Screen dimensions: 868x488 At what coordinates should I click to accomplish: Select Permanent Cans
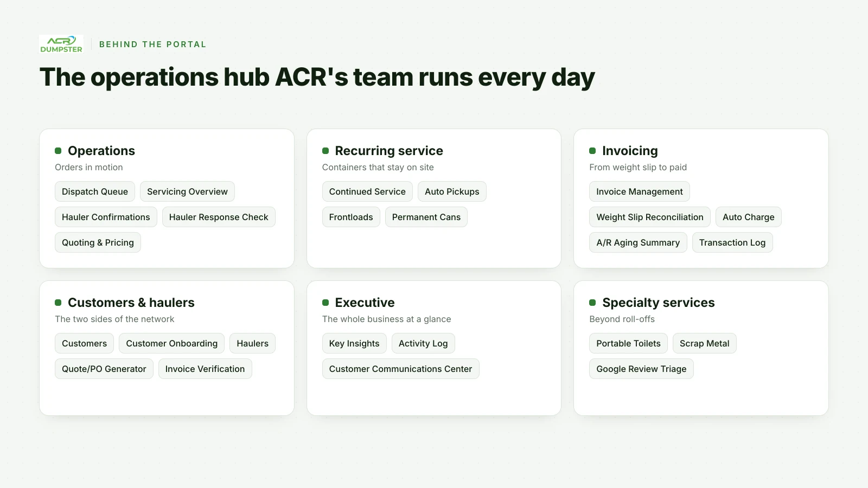426,217
